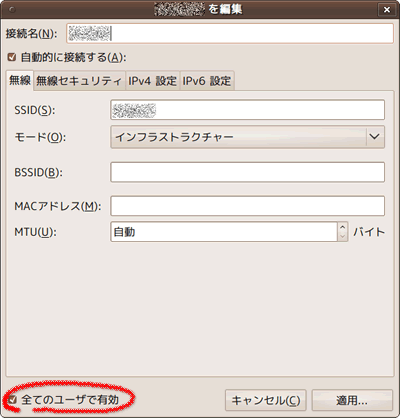Decrease MTU with the down arrow

(342, 237)
